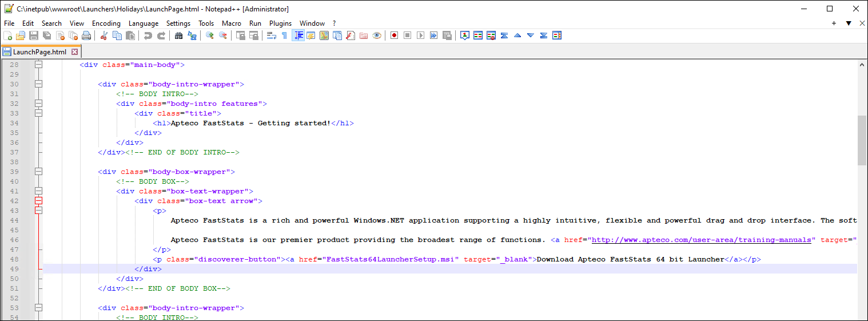Viewport: 868px width, 321px height.
Task: Collapse the paragraph fold at line 43
Action: (39, 211)
